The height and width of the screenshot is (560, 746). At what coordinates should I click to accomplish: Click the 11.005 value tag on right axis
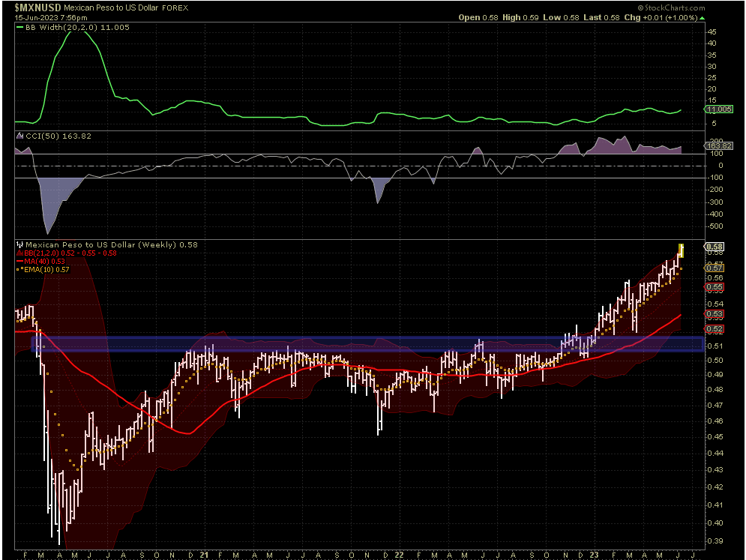[719, 109]
